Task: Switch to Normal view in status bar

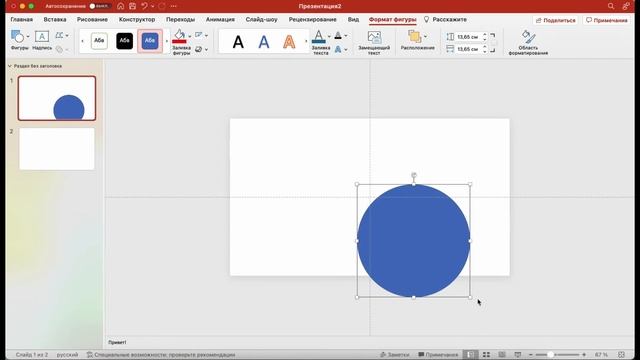Action: pyautogui.click(x=470, y=354)
